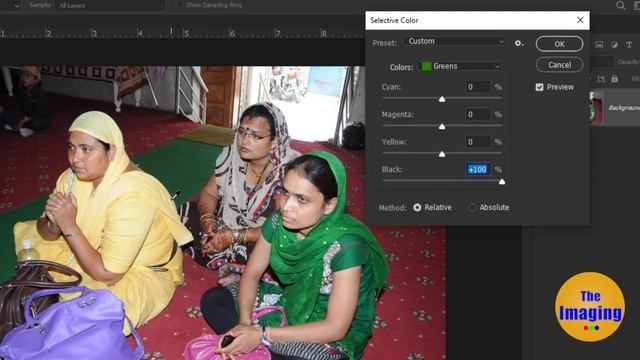Filter layers by adjustment layer icon
The height and width of the screenshot is (360, 640).
point(614,44)
